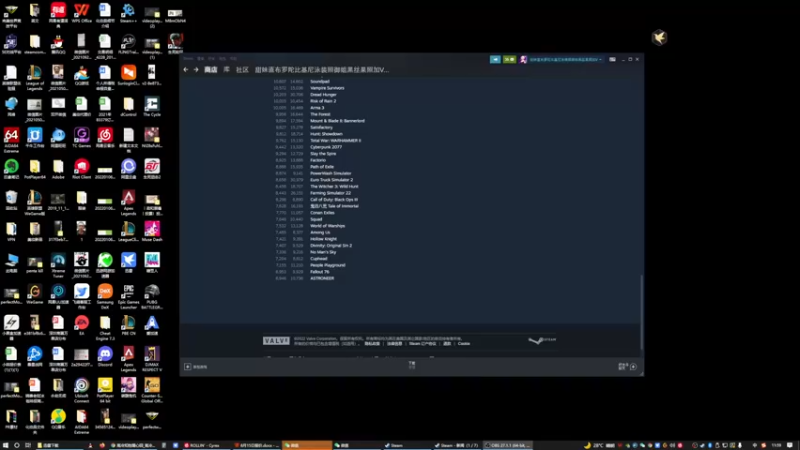Select ASTRONEER at the list's bottom
This screenshot has height=450, width=800.
coord(322,278)
